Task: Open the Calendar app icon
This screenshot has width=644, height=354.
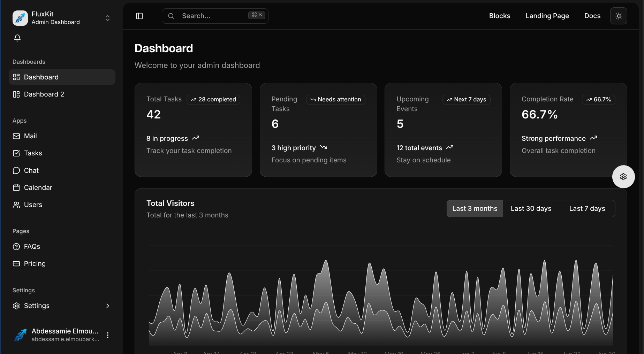Action: [16, 187]
